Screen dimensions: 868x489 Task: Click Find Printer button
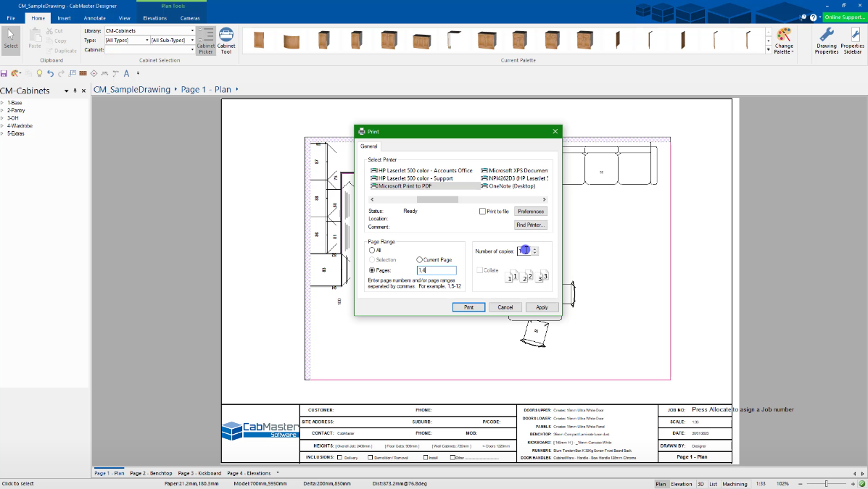[x=531, y=225]
